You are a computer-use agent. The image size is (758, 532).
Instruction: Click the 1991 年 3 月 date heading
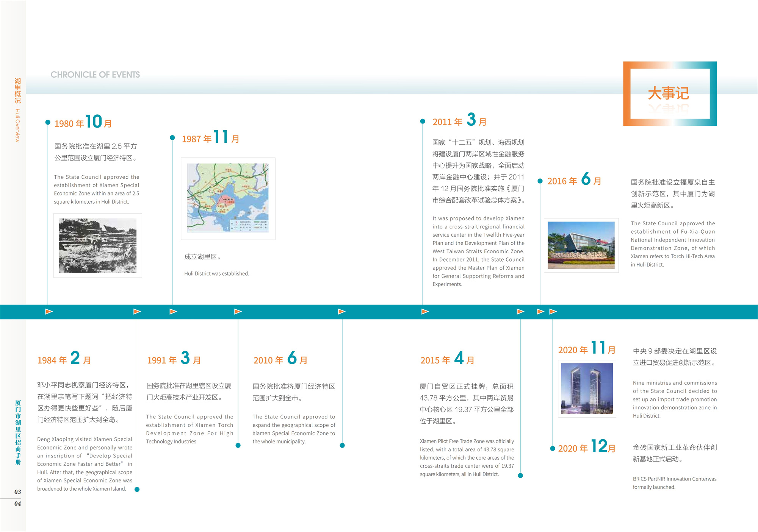[x=174, y=358]
